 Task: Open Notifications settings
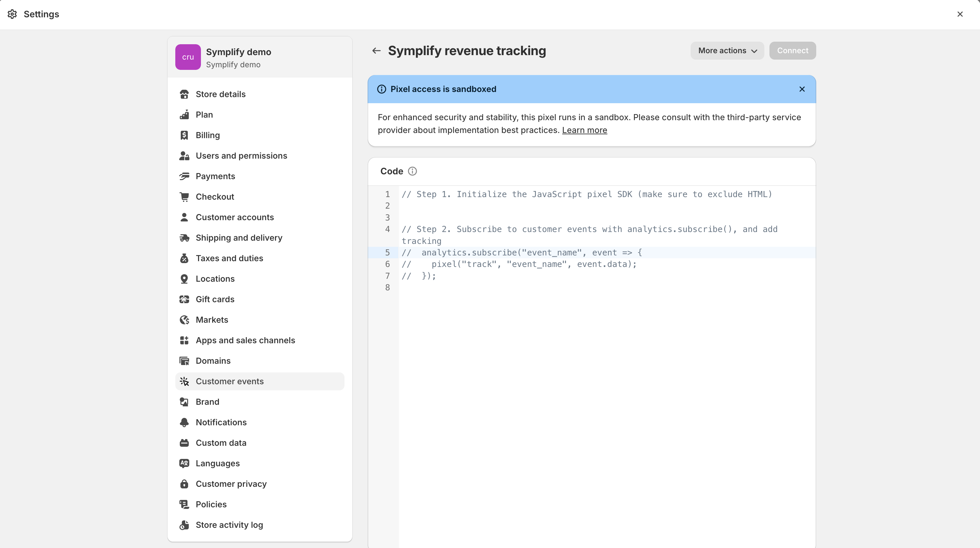260,422
